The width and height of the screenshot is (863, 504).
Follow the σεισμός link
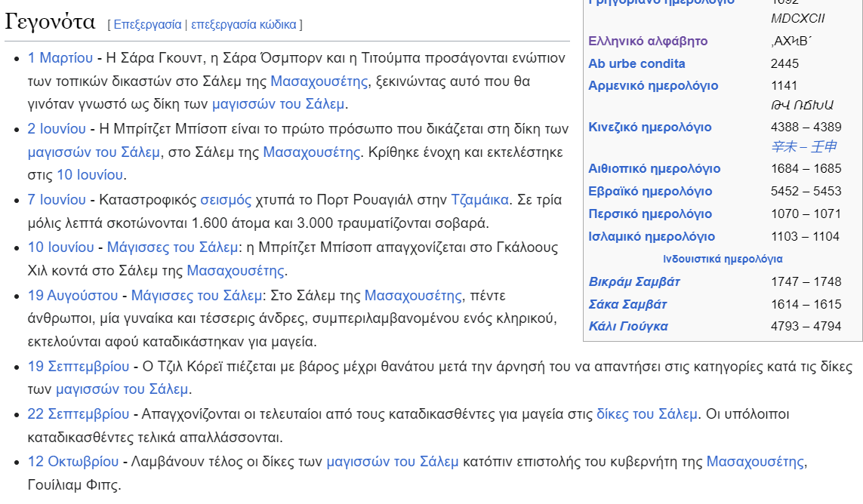point(226,200)
